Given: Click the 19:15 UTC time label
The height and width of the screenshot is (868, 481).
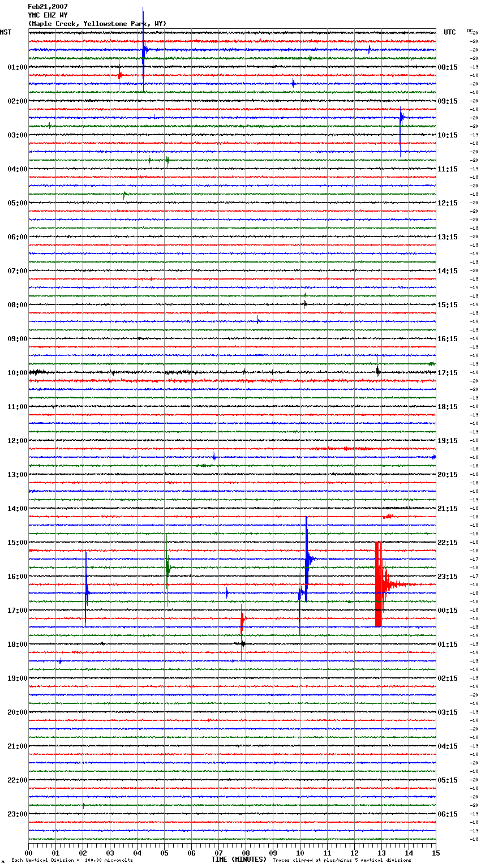Looking at the screenshot, I should click(x=448, y=441).
